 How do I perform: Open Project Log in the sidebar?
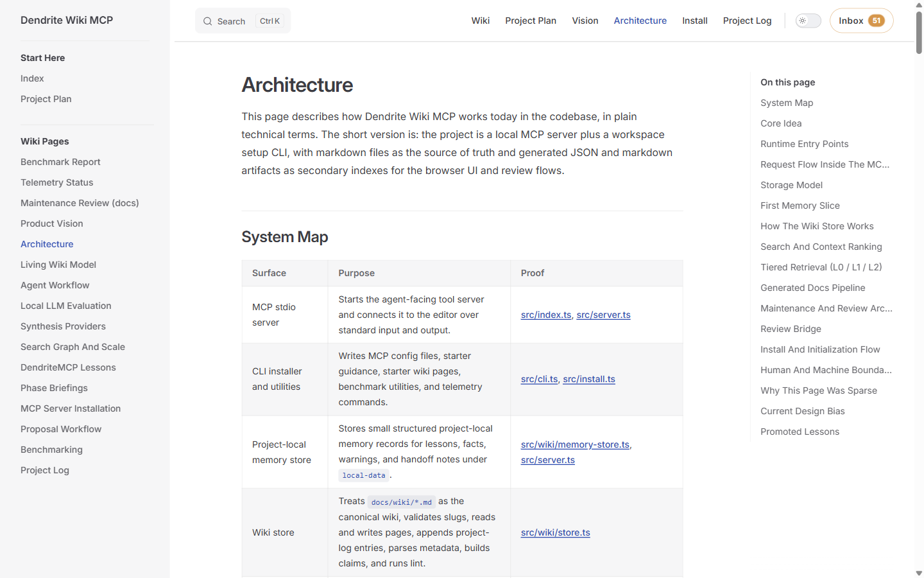click(45, 470)
